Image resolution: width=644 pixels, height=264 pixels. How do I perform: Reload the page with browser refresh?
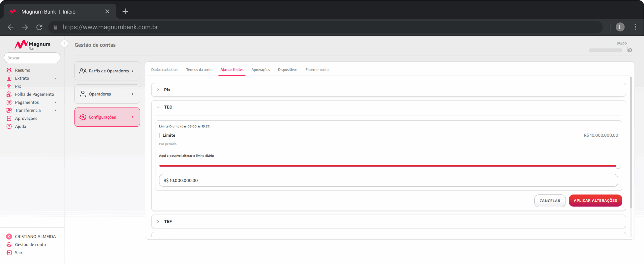39,27
